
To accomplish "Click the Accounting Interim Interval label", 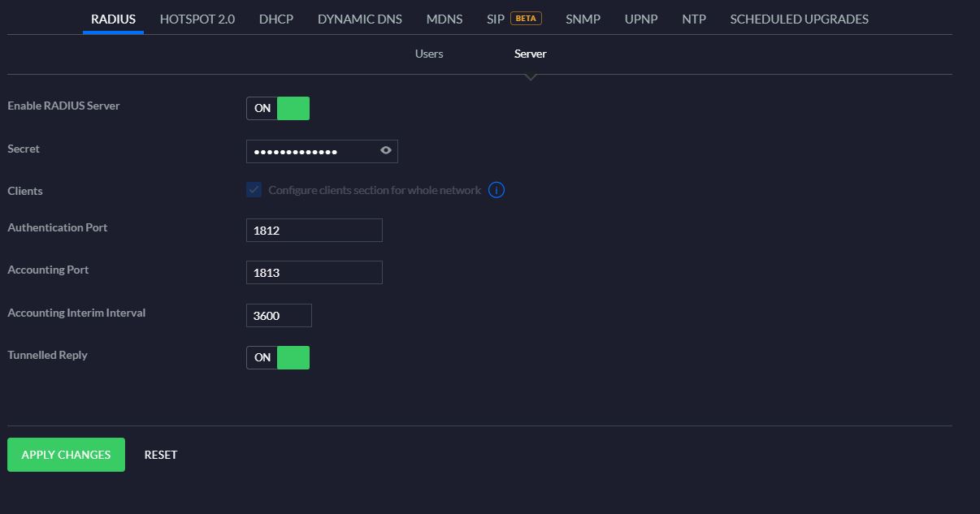I will click(x=76, y=313).
